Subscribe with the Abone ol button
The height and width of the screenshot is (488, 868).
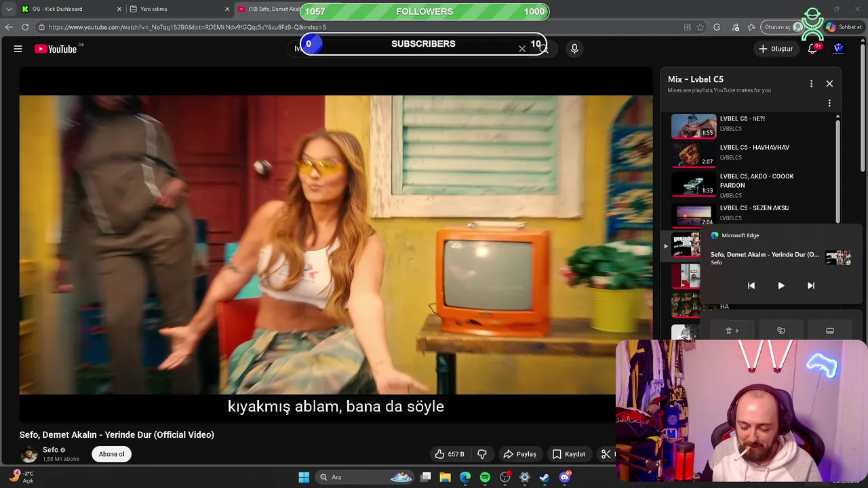tap(112, 454)
